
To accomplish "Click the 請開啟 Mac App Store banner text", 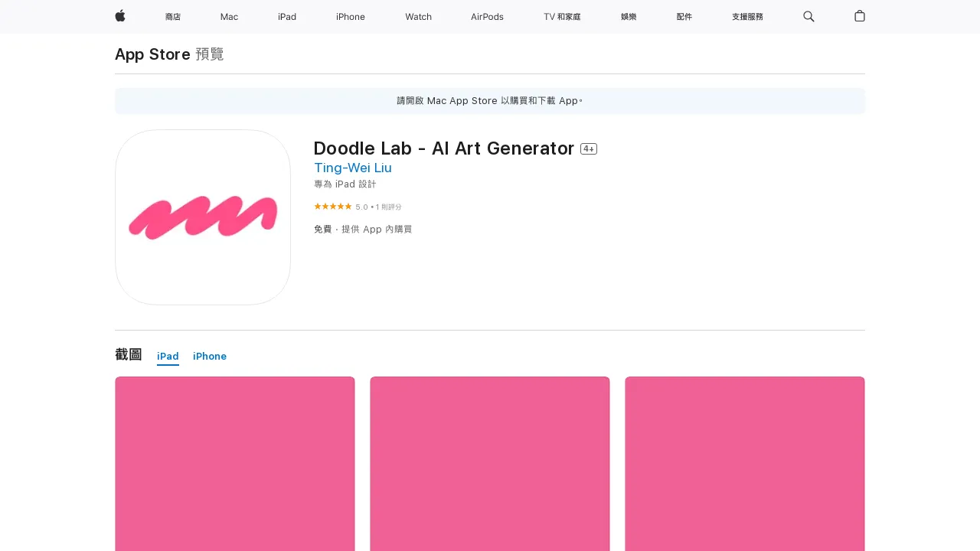I will point(490,101).
